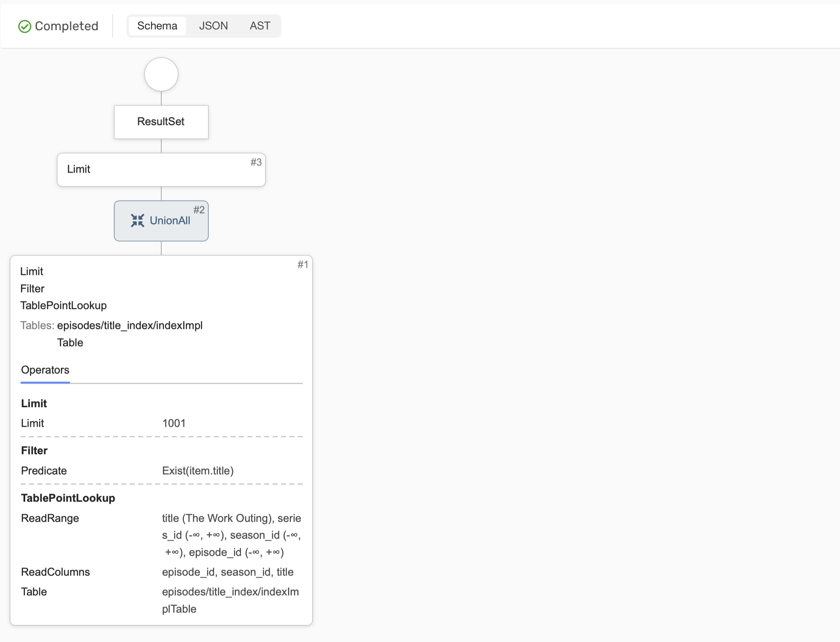840x642 pixels.
Task: Collapse the Filter operator section
Action: pyautogui.click(x=34, y=450)
